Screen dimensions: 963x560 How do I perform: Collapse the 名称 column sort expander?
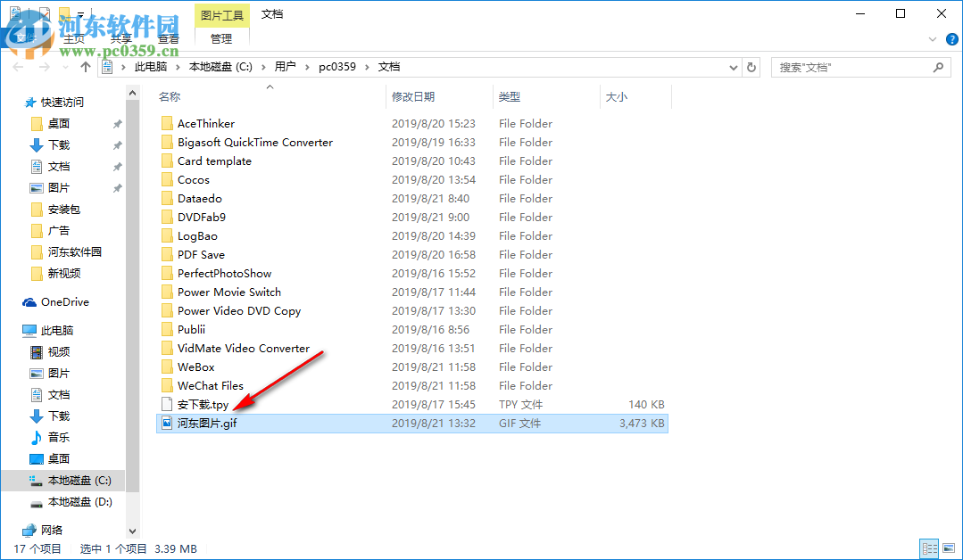coord(270,86)
